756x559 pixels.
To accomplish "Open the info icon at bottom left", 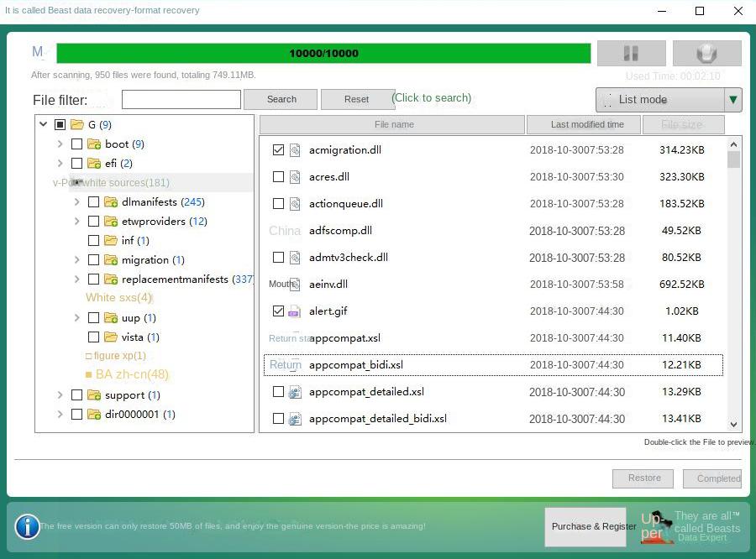I will pos(27,527).
